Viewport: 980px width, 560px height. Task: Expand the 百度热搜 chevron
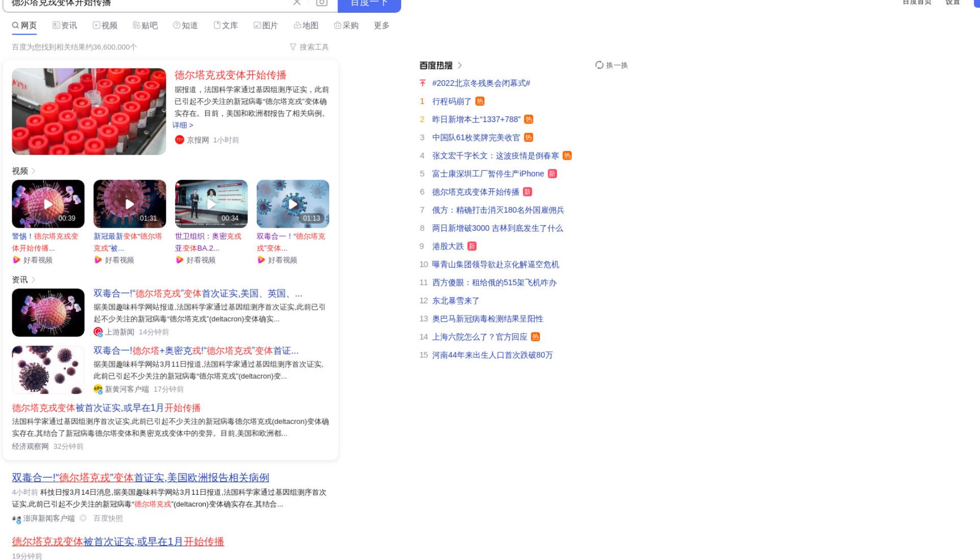point(460,65)
